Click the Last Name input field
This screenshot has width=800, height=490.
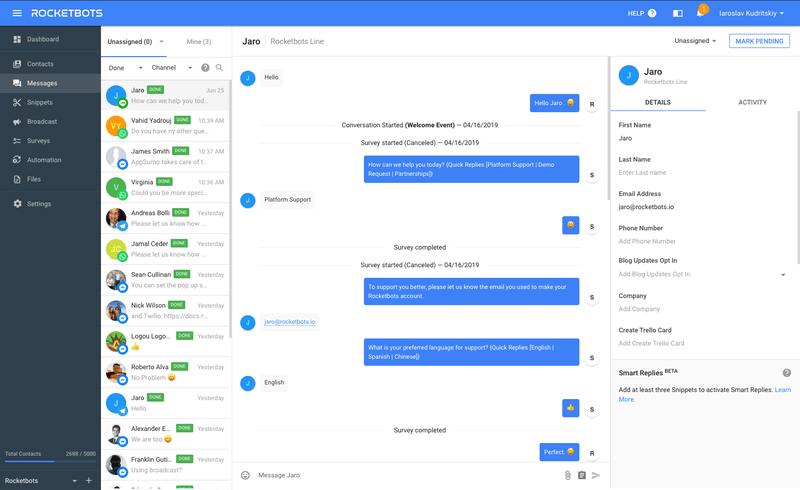coord(702,173)
